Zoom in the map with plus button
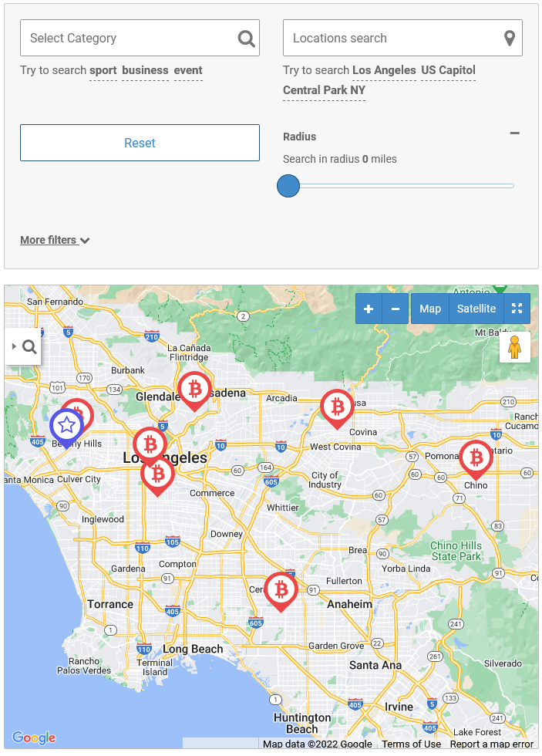542x756 pixels. (x=369, y=309)
